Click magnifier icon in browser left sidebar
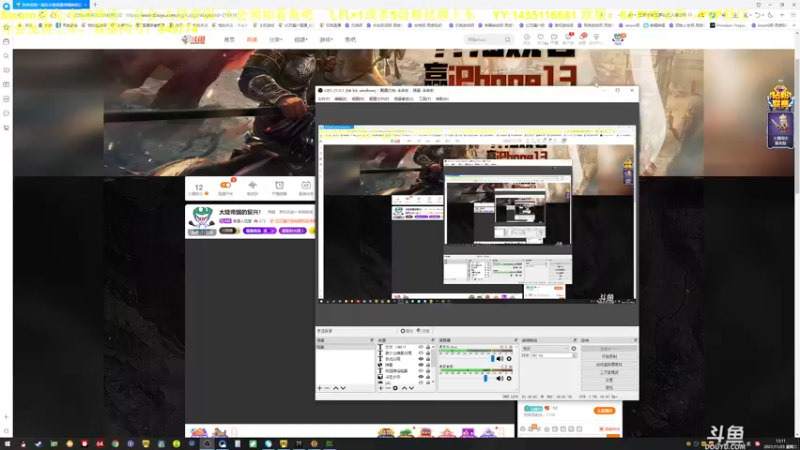The height and width of the screenshot is (450, 800). (x=6, y=56)
